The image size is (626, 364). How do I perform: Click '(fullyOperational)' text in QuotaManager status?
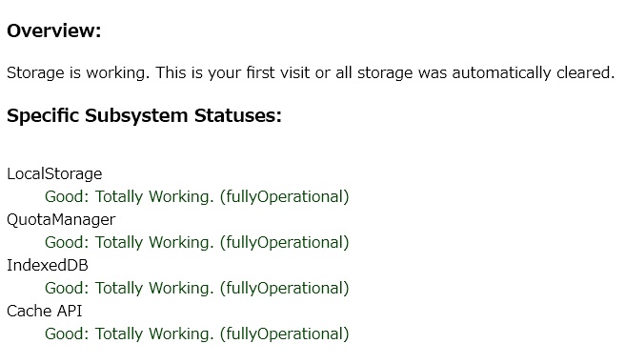pyautogui.click(x=285, y=242)
